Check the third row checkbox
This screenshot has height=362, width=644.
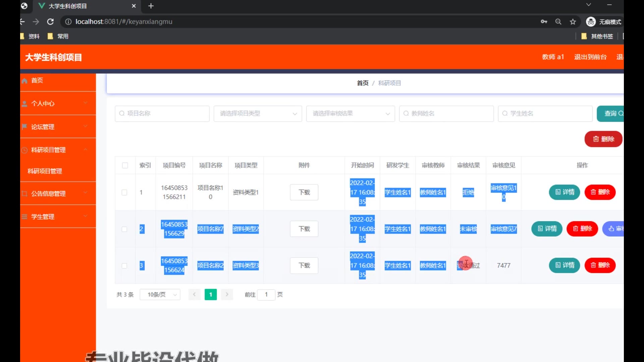[124, 266]
